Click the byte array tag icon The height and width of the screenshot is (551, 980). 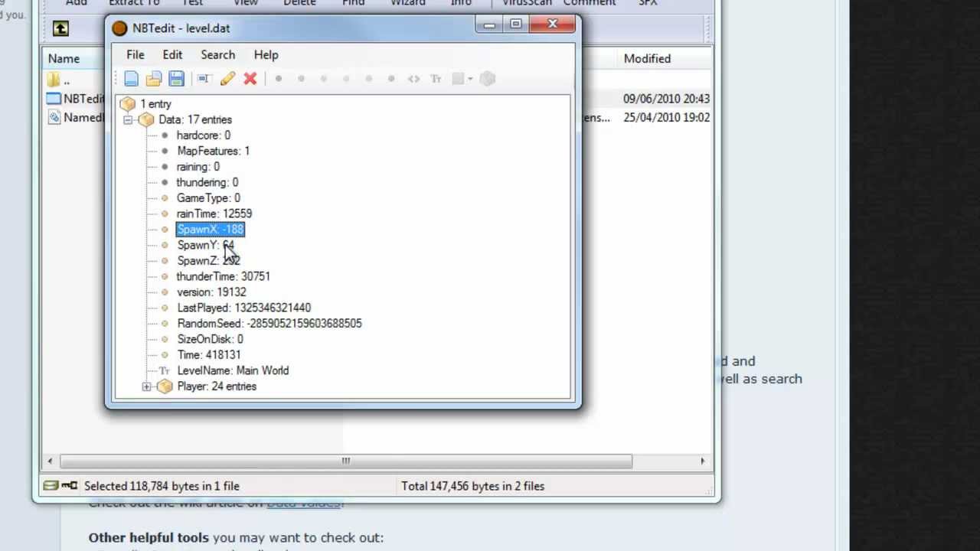click(x=413, y=79)
